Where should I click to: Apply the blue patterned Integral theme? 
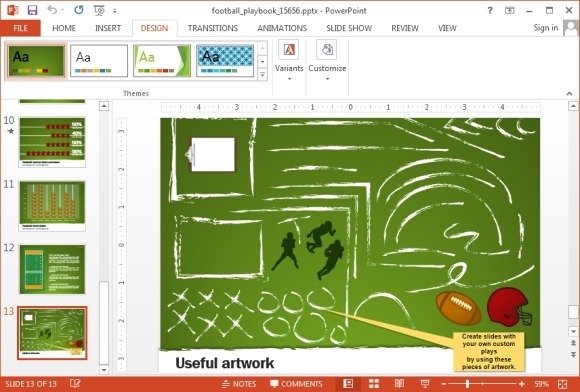pyautogui.click(x=225, y=61)
